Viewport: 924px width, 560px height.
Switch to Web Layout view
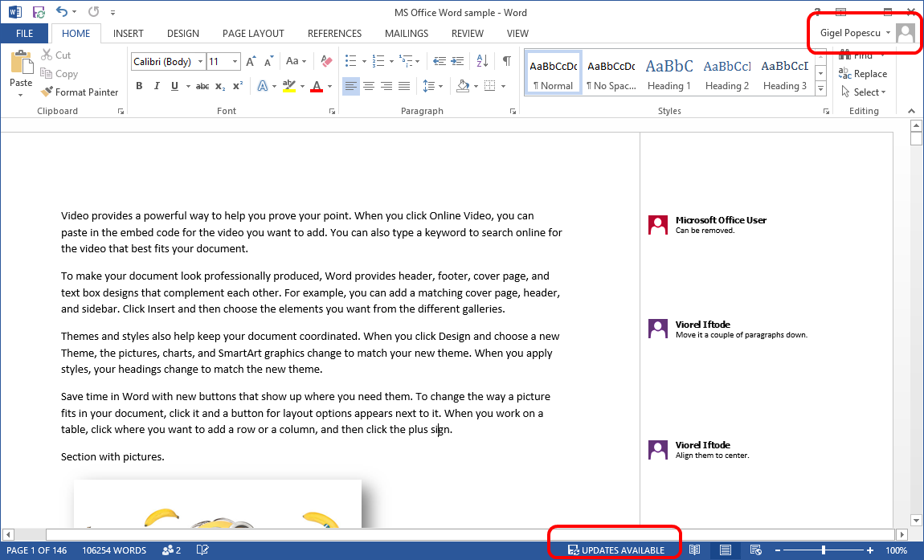tap(755, 550)
